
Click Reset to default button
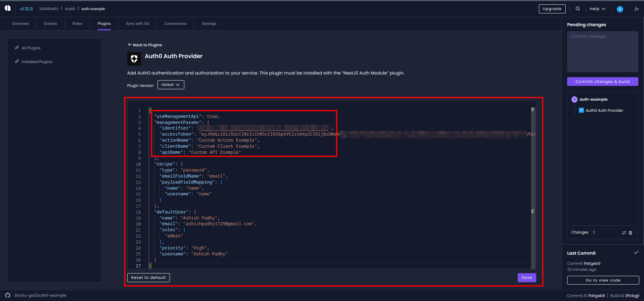click(x=148, y=278)
